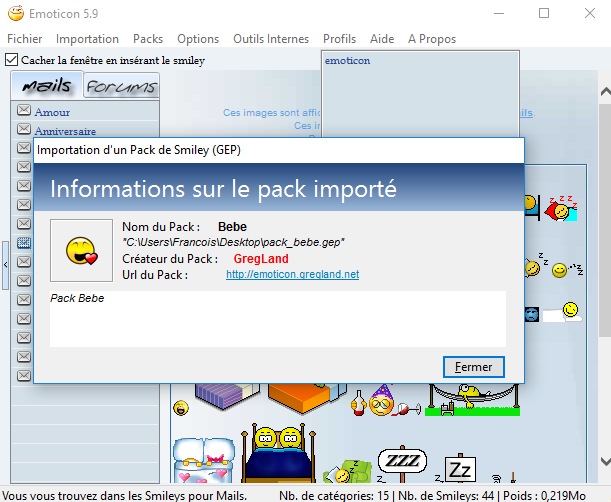
Task: Insert the purple striped bed smiley
Action: (227, 395)
